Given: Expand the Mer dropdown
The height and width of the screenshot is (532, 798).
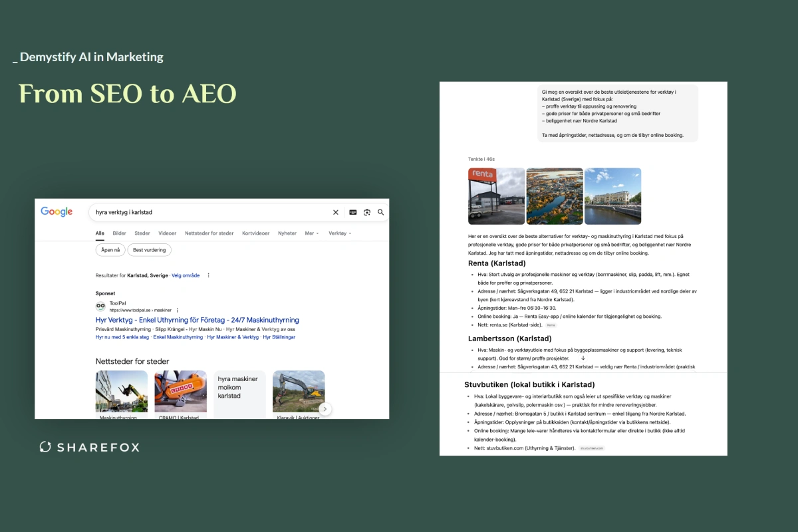Looking at the screenshot, I should [312, 233].
